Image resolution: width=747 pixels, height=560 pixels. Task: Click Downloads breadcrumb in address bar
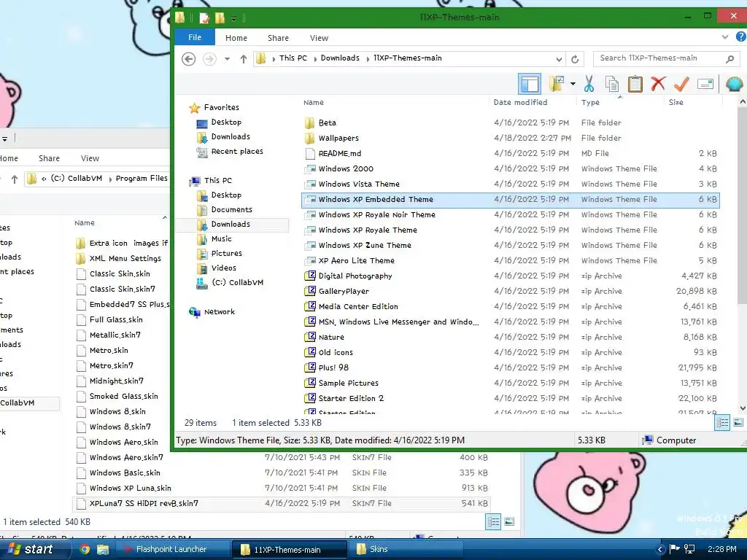[340, 58]
